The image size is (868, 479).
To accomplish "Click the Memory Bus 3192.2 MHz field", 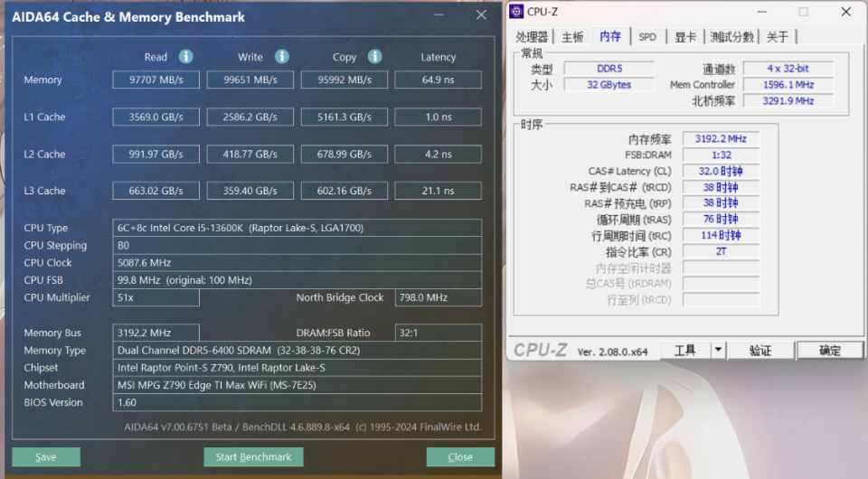I will tap(156, 333).
